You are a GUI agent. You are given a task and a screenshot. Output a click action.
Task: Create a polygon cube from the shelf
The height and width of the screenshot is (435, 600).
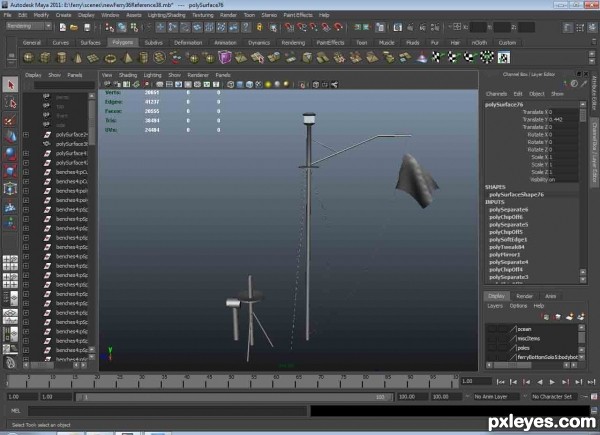click(45, 58)
